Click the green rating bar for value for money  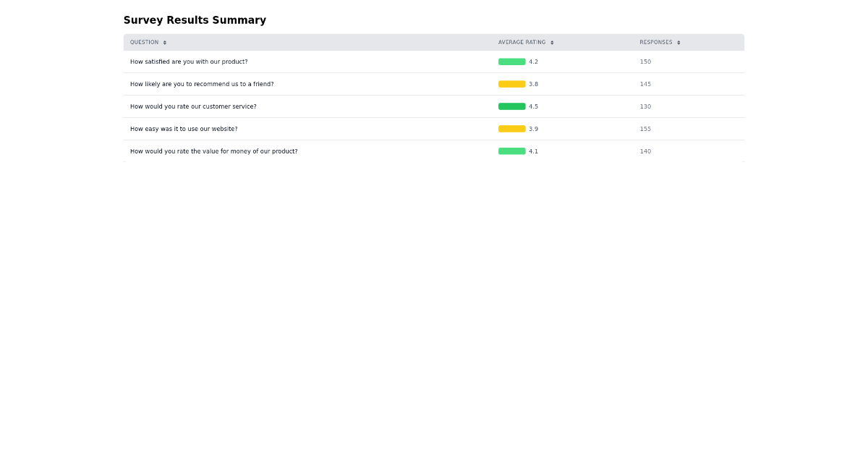511,151
